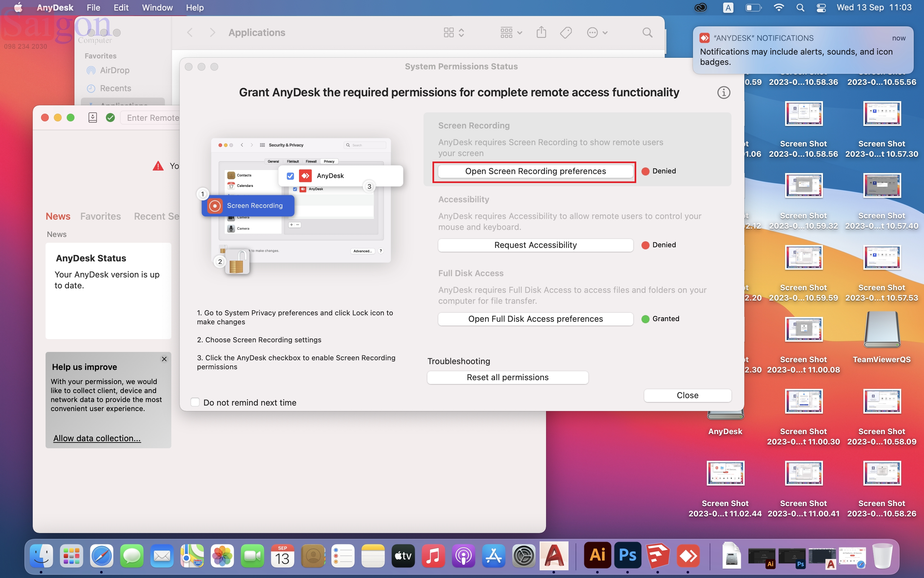Switch to the Favorites tab in AnyDesk
924x578 pixels.
pos(100,216)
